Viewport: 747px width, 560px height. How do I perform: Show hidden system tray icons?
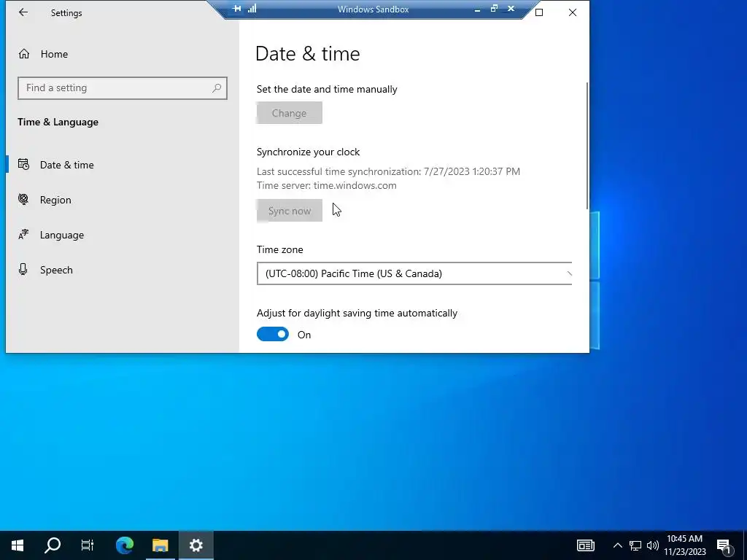tap(617, 545)
